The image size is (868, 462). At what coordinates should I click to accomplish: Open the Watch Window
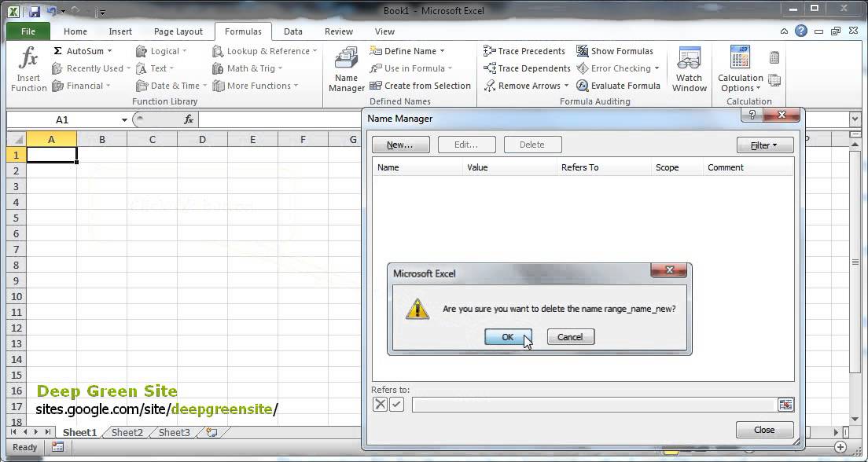tap(690, 70)
